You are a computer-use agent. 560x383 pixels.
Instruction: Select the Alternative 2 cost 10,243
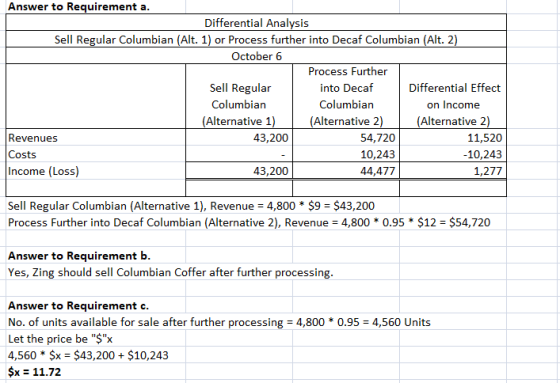pos(378,154)
